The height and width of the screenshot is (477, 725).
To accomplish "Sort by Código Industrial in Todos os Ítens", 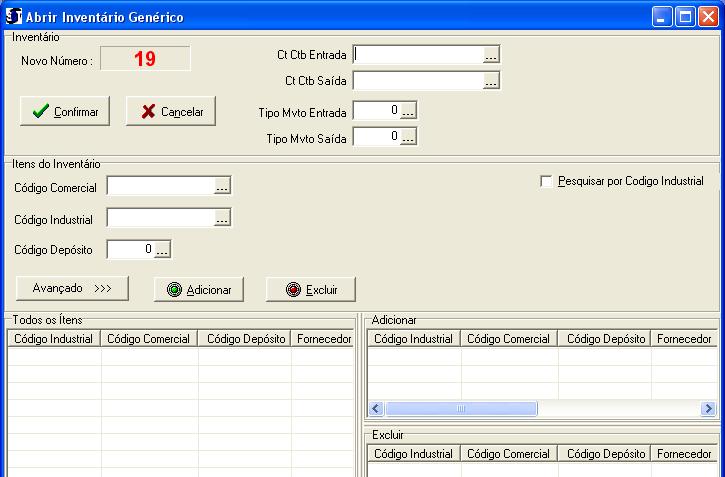I will tap(55, 339).
